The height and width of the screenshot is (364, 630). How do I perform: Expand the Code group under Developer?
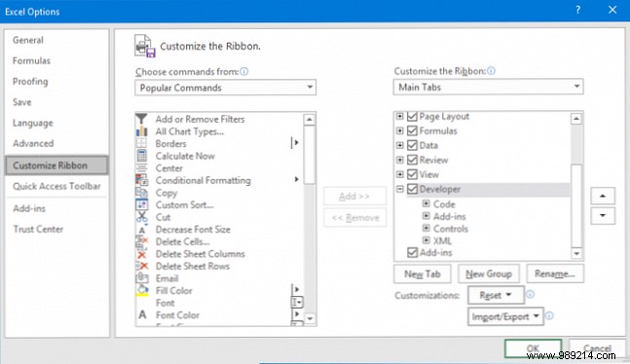pos(426,203)
